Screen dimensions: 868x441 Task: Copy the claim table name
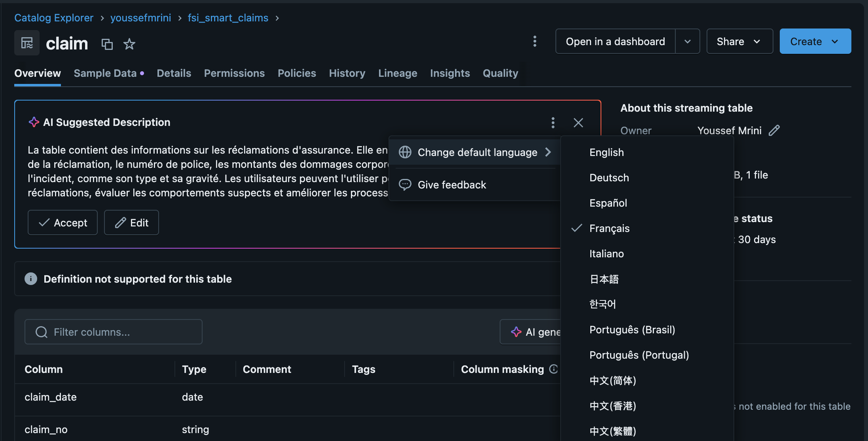107,44
